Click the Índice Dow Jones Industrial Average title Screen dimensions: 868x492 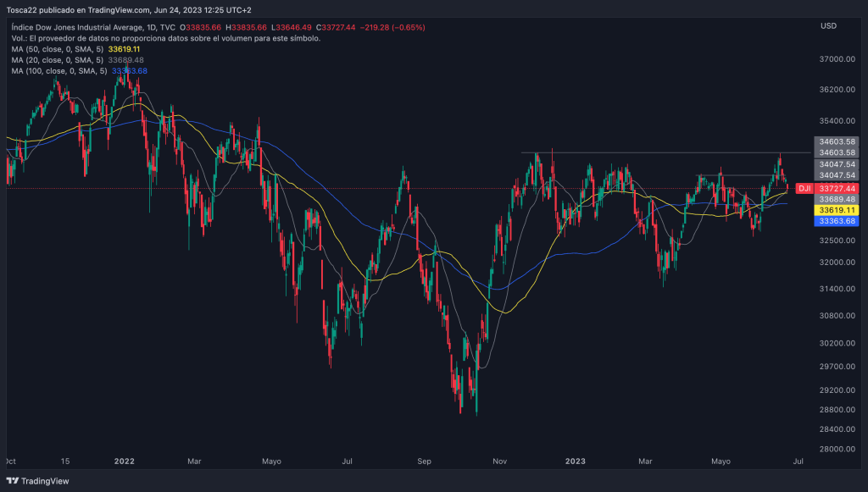click(x=82, y=27)
